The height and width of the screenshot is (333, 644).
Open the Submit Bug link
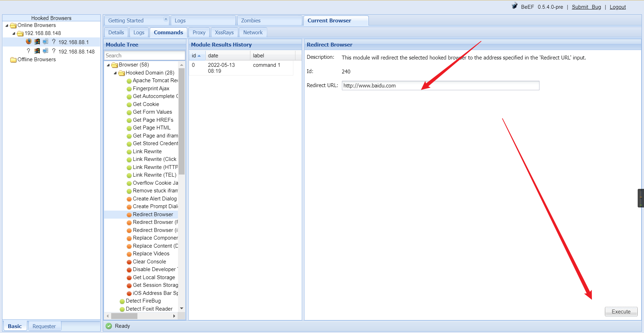pos(586,7)
